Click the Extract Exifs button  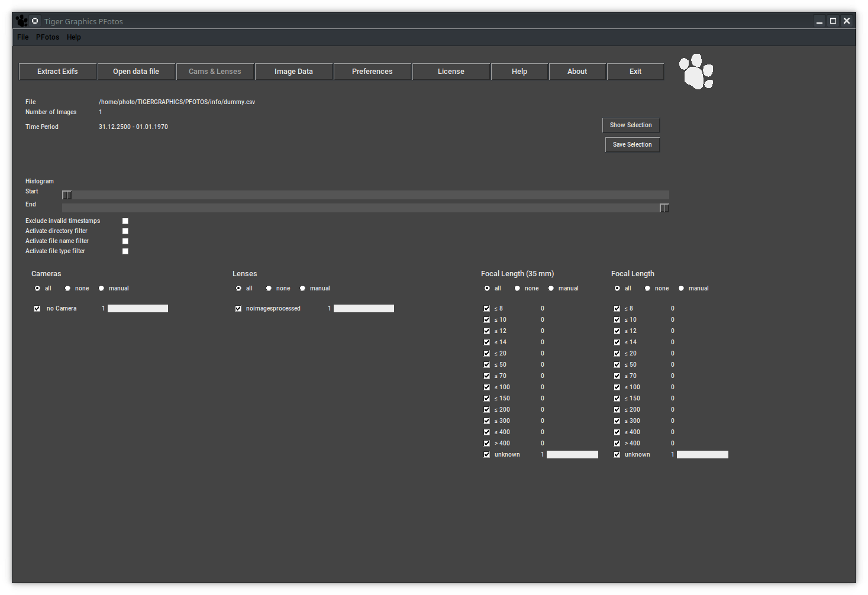click(x=57, y=72)
